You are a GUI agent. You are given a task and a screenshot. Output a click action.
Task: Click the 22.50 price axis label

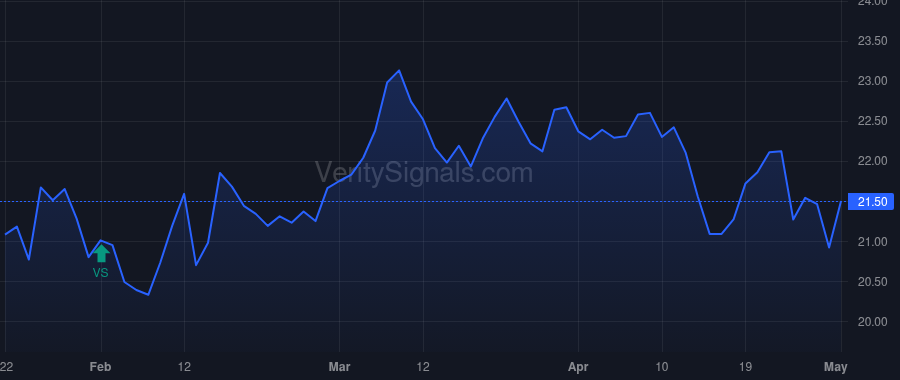click(871, 121)
